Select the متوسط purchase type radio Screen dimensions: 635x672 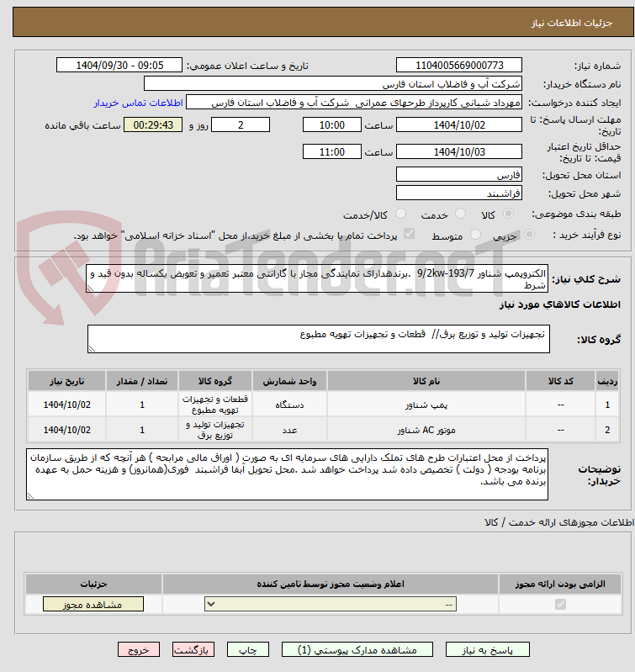[x=475, y=235]
